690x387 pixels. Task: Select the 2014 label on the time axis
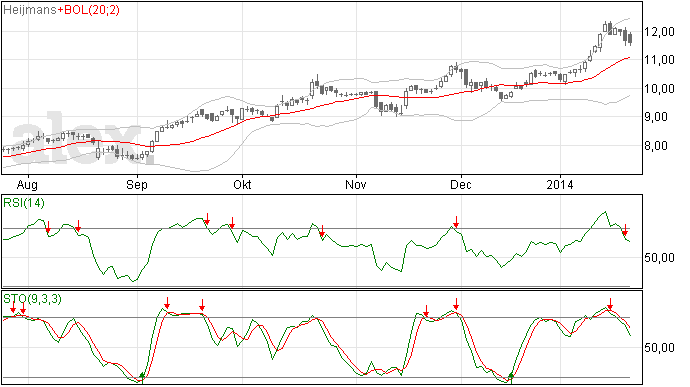tap(560, 184)
